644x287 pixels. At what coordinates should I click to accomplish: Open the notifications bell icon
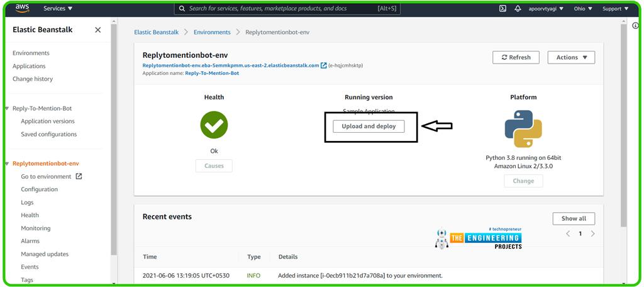[518, 9]
